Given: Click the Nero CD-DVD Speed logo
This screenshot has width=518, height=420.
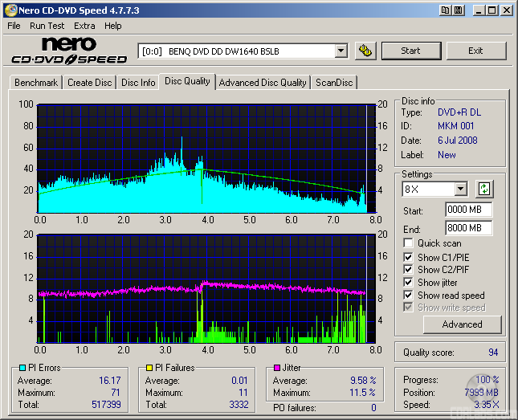Looking at the screenshot, I should (69, 51).
